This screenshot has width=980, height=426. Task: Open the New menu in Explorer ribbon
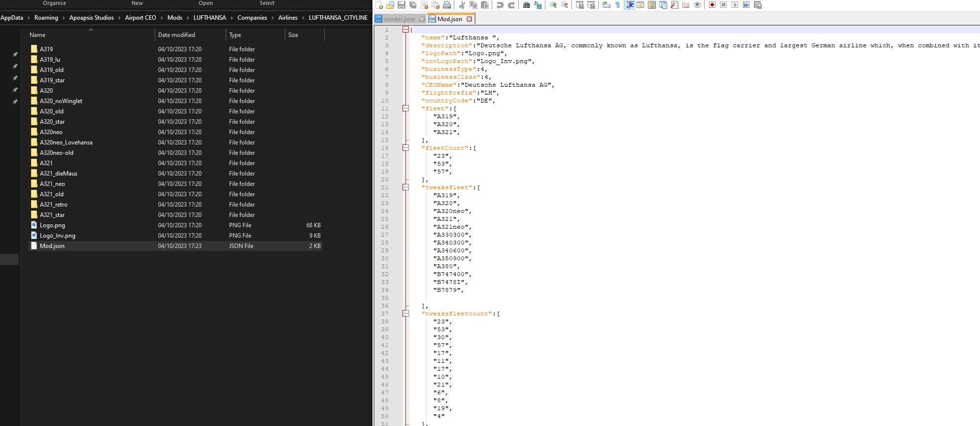(x=137, y=3)
